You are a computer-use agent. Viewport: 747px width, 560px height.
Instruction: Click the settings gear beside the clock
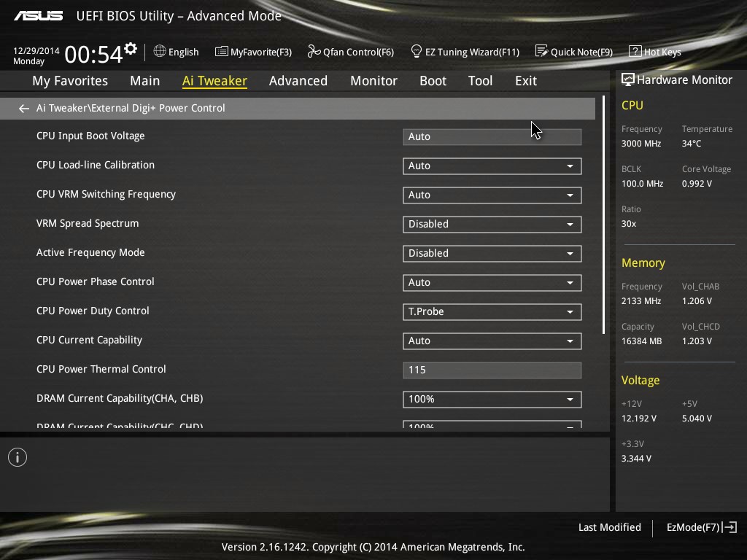[131, 49]
